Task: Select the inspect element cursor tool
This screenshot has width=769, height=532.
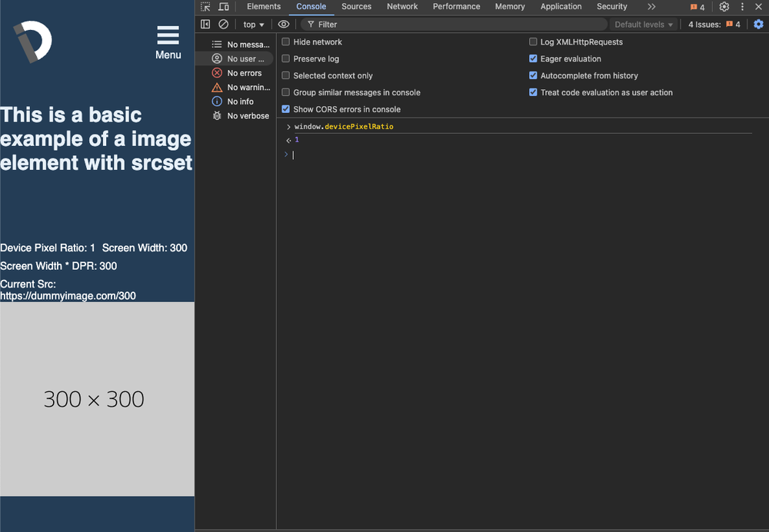Action: point(205,6)
